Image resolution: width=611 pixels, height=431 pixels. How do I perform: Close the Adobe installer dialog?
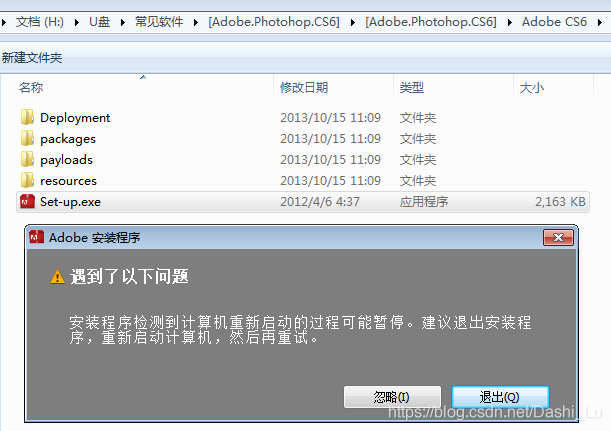557,238
